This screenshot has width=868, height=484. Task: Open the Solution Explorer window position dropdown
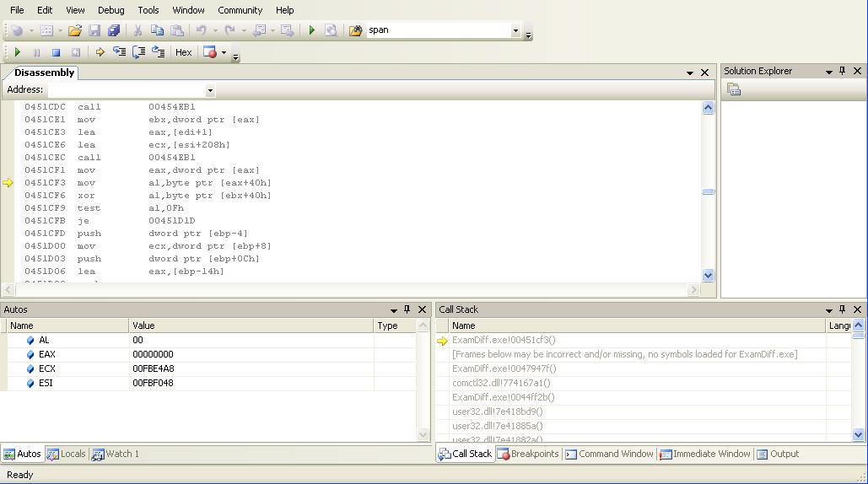tap(828, 72)
